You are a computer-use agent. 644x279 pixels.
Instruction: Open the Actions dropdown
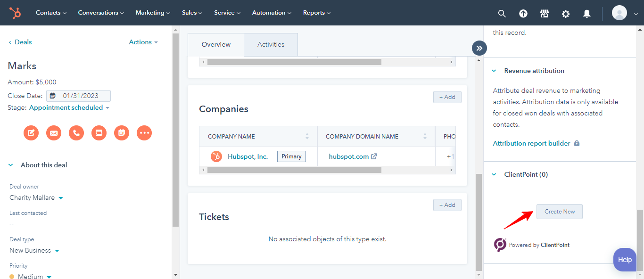pyautogui.click(x=143, y=42)
